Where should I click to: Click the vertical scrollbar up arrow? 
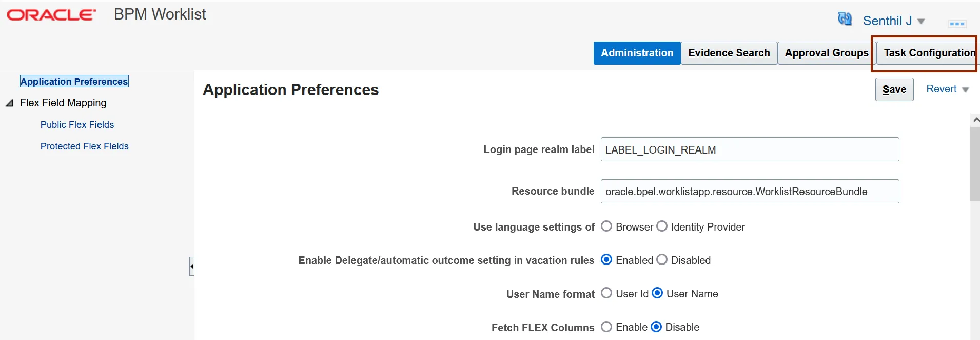pyautogui.click(x=975, y=120)
